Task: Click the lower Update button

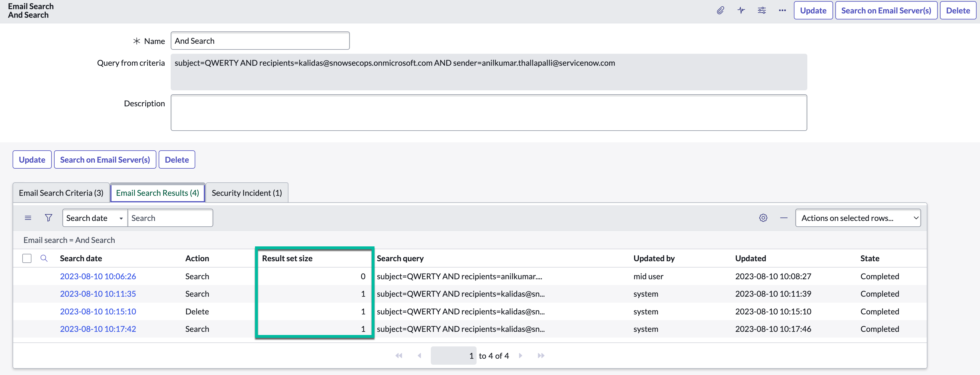Action: click(32, 159)
